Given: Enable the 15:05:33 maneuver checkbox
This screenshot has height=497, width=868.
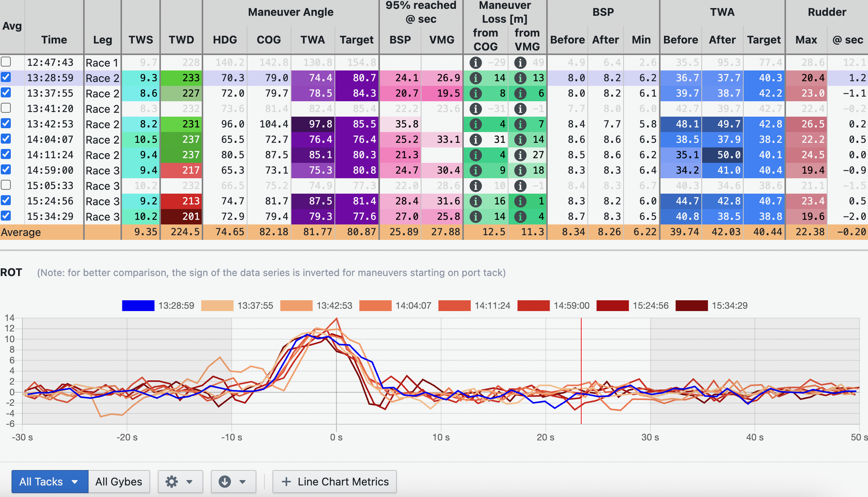Looking at the screenshot, I should [x=6, y=185].
